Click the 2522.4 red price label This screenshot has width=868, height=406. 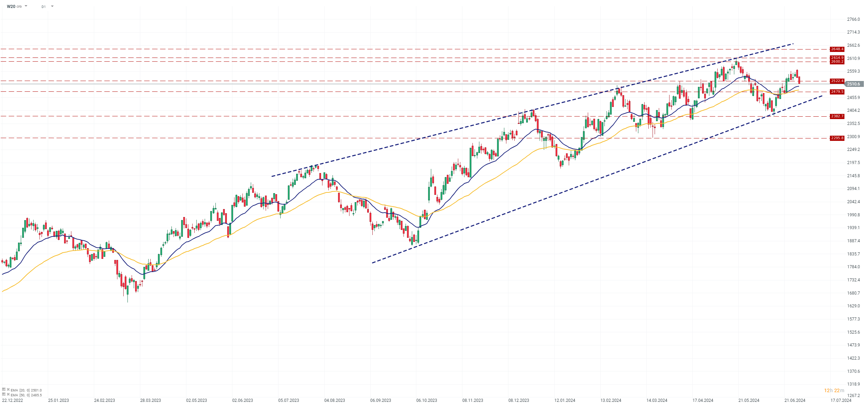(x=837, y=81)
